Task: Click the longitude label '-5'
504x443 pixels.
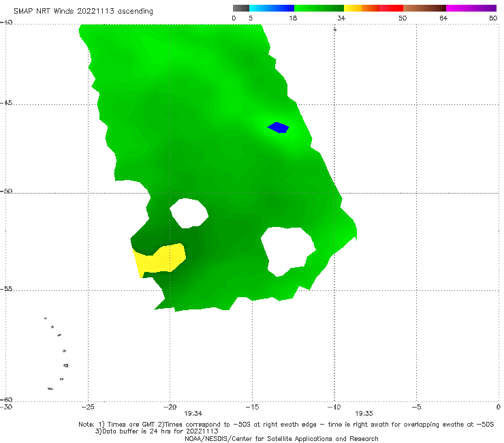Action: [x=416, y=407]
